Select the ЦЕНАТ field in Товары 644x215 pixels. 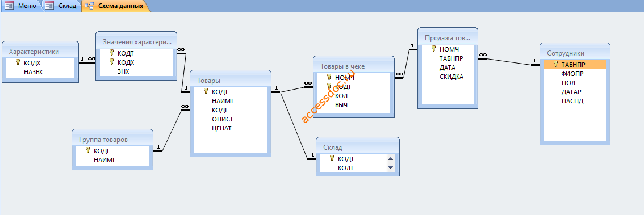(x=222, y=128)
